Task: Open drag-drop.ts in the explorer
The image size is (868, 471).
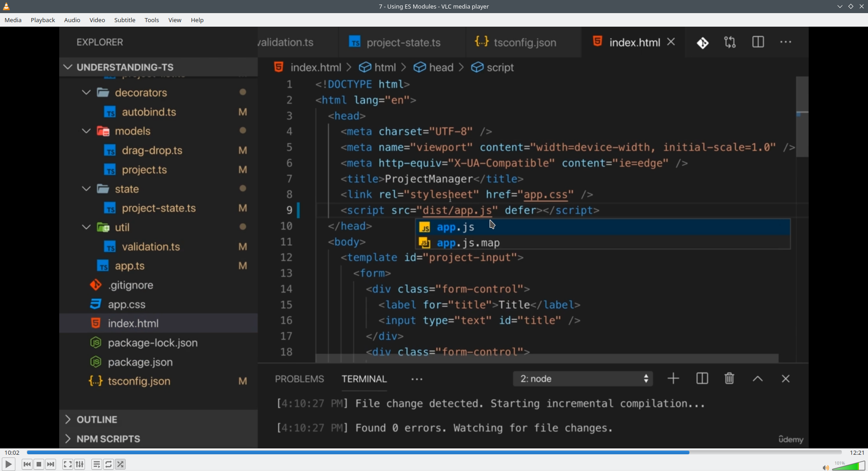Action: pos(158,151)
